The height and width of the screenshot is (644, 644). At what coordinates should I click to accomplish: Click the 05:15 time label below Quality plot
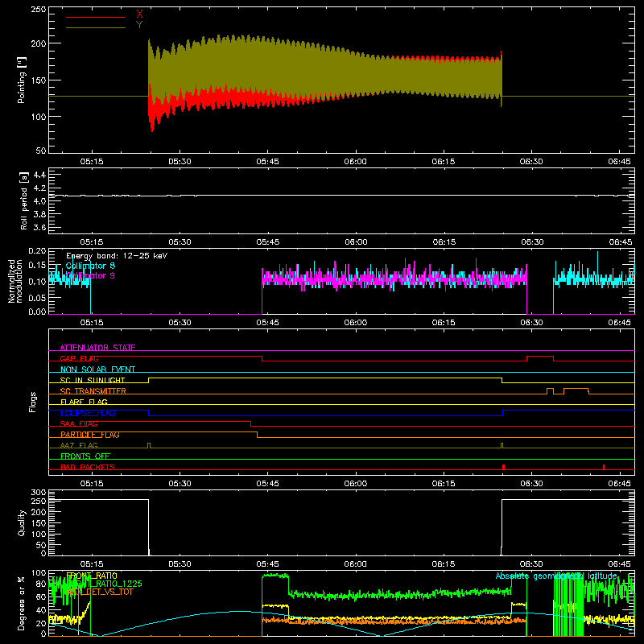pos(92,564)
